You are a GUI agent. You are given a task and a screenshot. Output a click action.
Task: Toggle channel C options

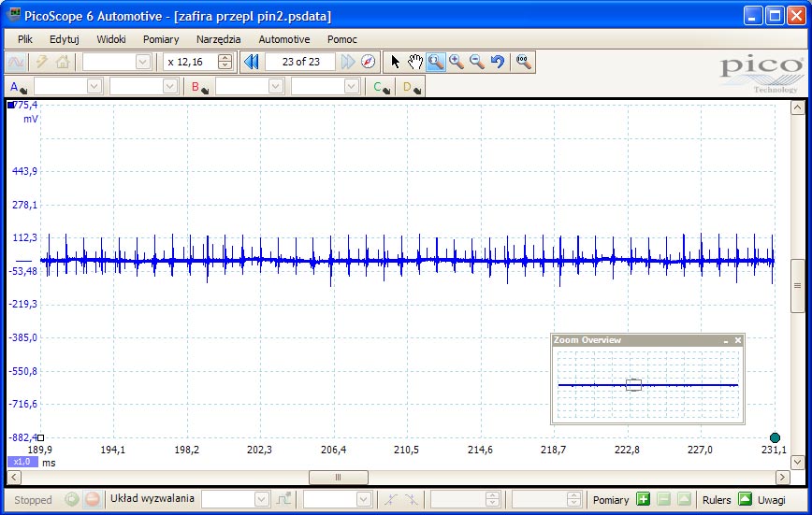coord(382,87)
